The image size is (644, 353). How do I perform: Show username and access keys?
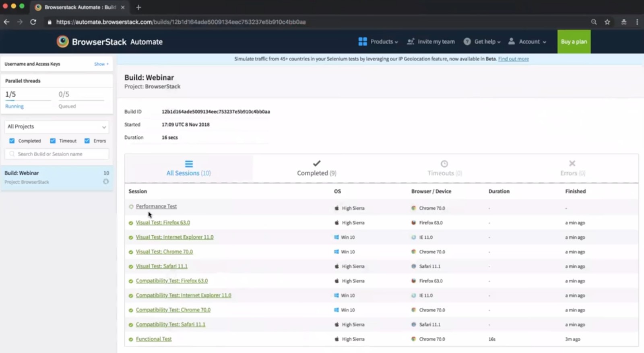coord(101,64)
